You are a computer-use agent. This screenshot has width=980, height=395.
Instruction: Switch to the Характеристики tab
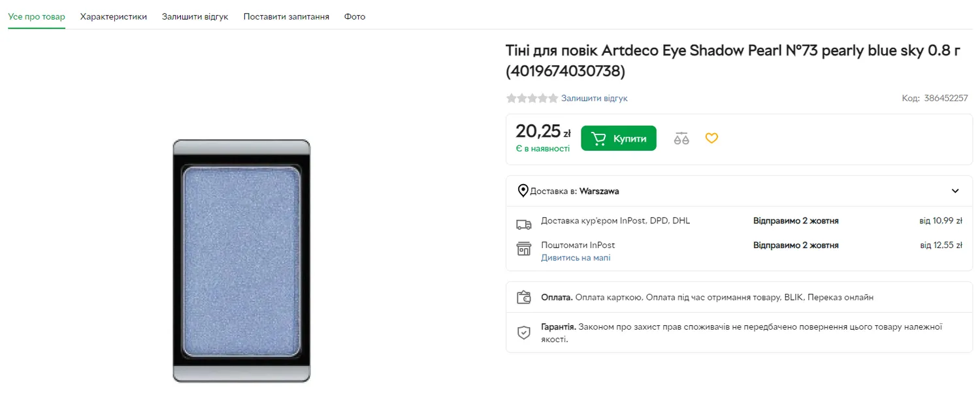[114, 16]
